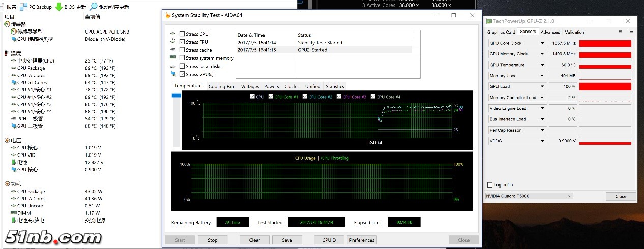644x249 pixels.
Task: Uncheck the Stress GPU(s) checkbox
Action: click(182, 75)
